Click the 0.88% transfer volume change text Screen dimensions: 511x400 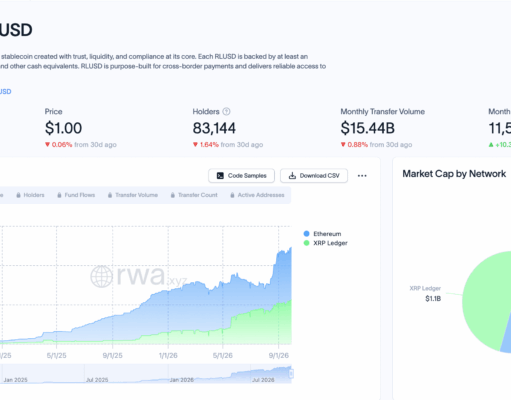pos(358,145)
